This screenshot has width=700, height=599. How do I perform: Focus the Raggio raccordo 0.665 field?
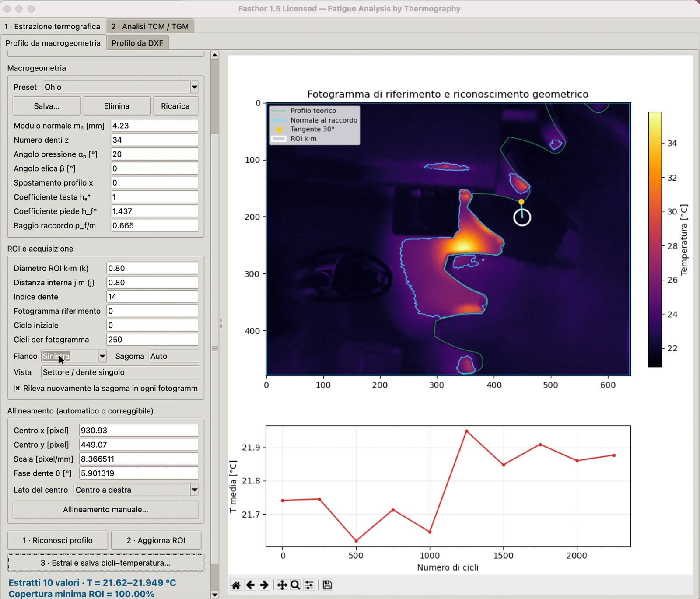tap(154, 225)
